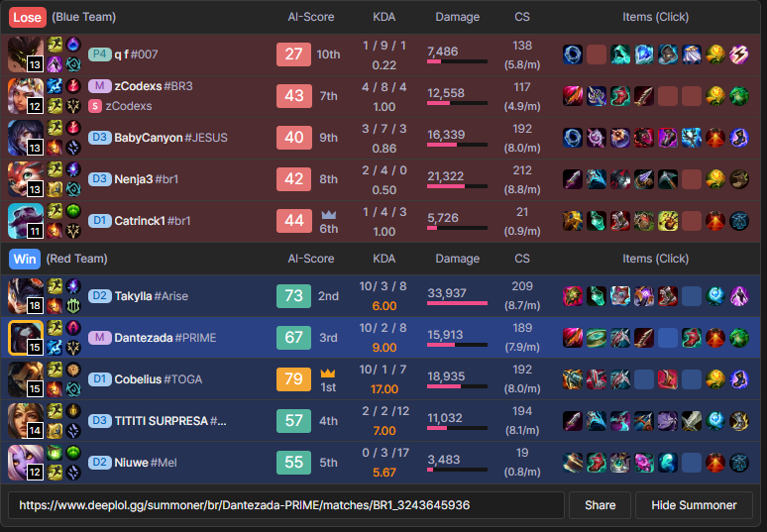Click first item in Dantezada row

click(573, 338)
